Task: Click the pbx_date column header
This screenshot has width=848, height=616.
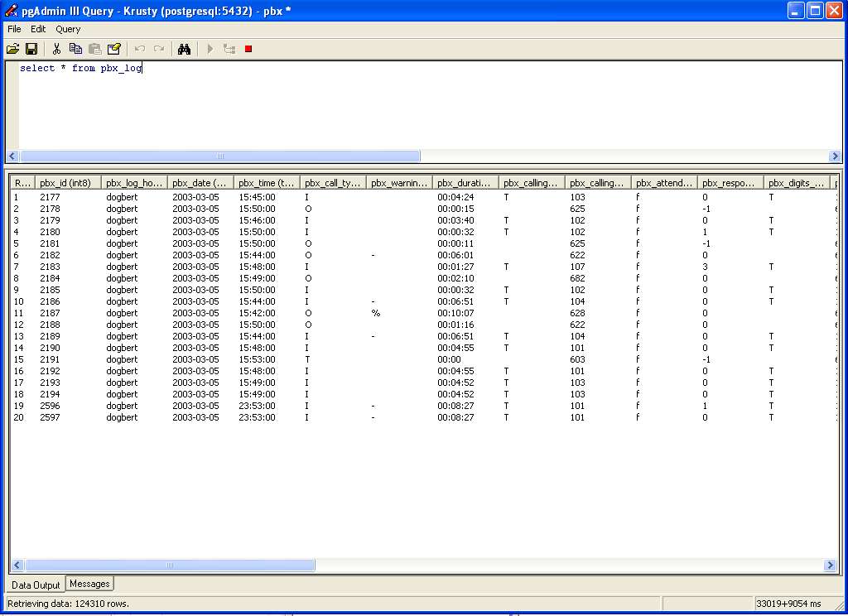Action: [x=200, y=183]
